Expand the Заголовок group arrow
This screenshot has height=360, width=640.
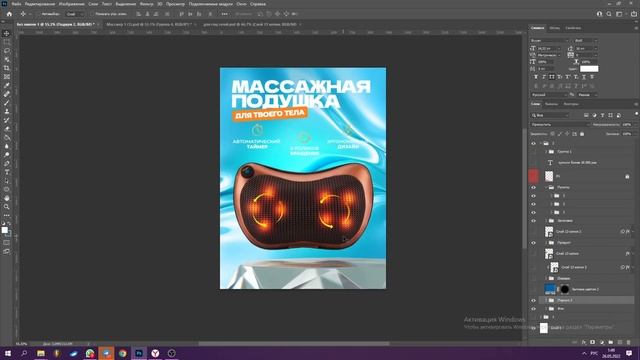546,221
